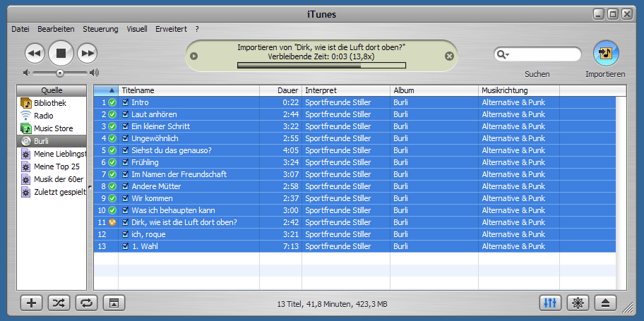Uncheck the Im Namen der Freundschaft checkbox
Screen dimensions: 644x321
pyautogui.click(x=125, y=174)
